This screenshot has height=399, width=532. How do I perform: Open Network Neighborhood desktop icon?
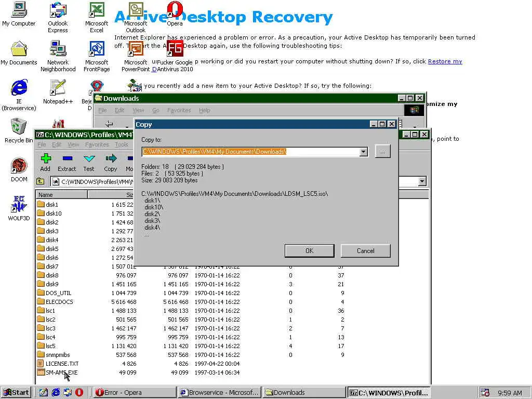point(58,56)
